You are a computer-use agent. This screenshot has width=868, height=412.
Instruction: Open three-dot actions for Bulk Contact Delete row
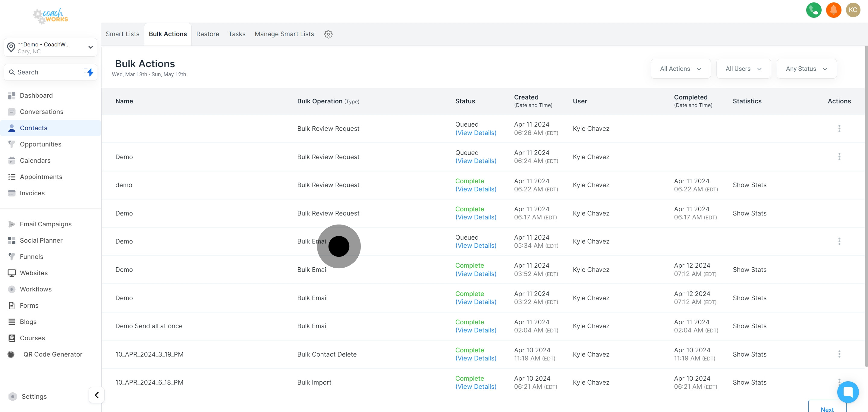(839, 354)
